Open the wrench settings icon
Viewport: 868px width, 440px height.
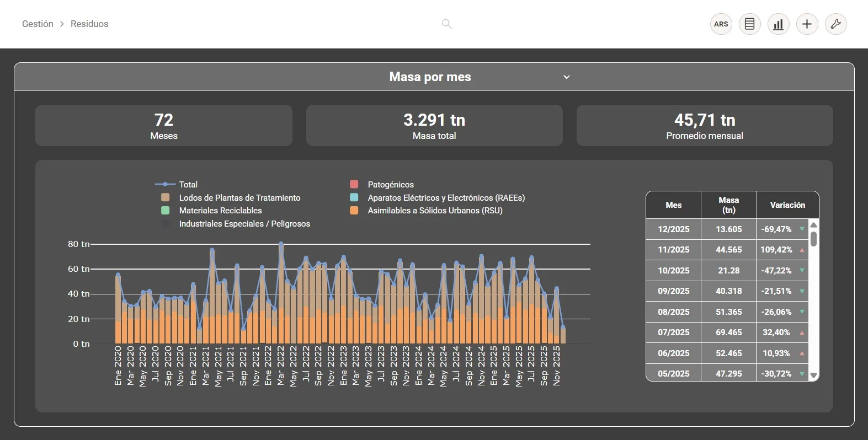coord(836,24)
